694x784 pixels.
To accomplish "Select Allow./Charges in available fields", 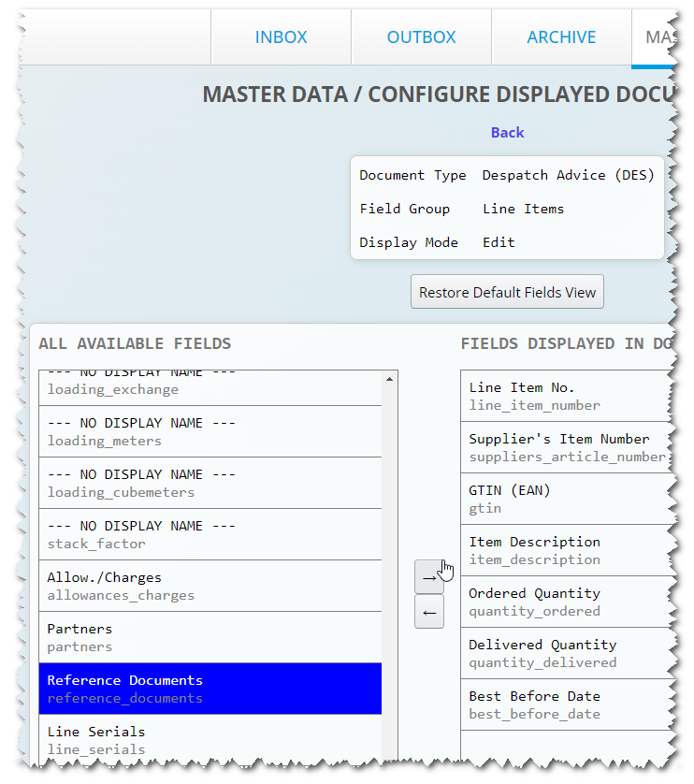I will (x=210, y=586).
